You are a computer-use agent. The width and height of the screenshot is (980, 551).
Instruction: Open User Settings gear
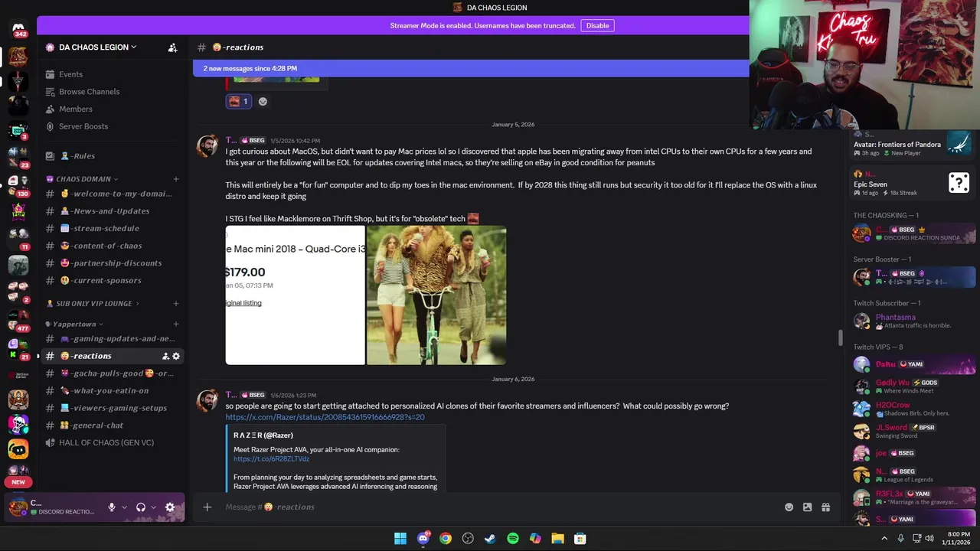pyautogui.click(x=170, y=507)
